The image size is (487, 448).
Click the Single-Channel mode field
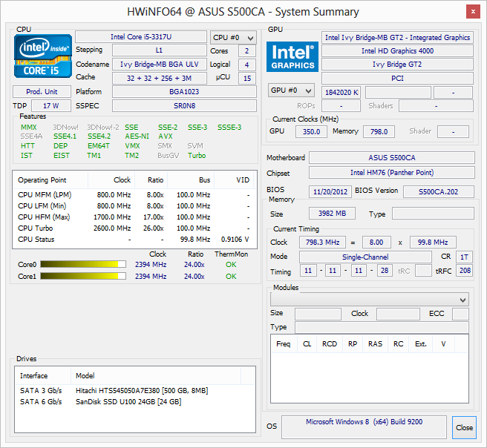[365, 257]
